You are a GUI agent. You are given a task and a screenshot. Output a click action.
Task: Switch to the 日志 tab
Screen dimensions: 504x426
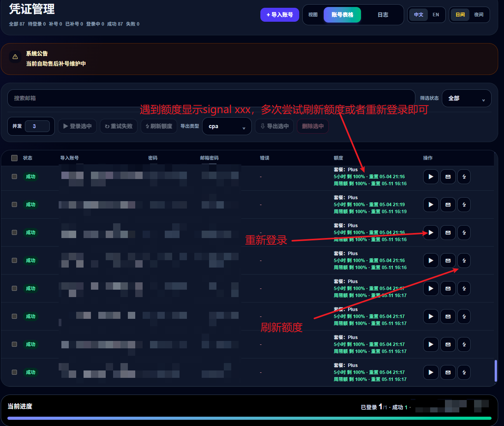383,15
